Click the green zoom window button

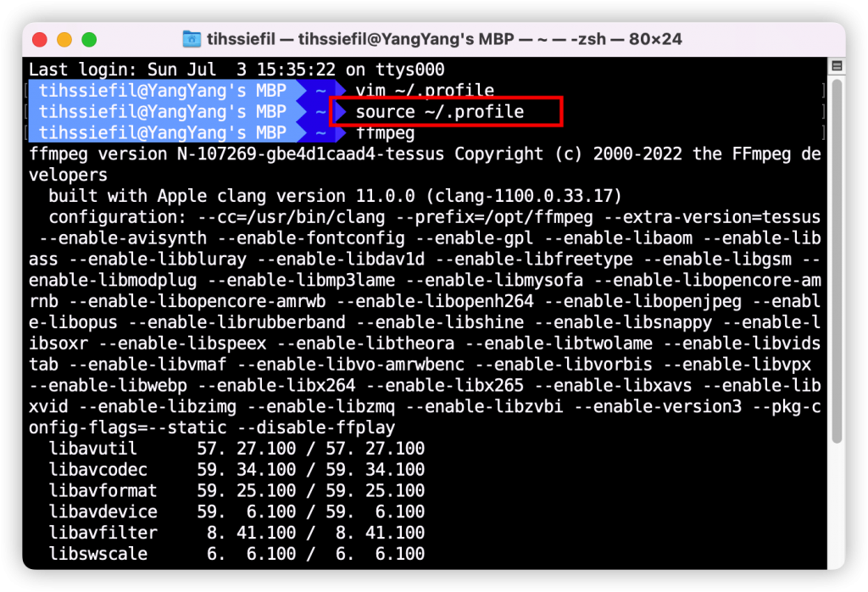tap(89, 40)
